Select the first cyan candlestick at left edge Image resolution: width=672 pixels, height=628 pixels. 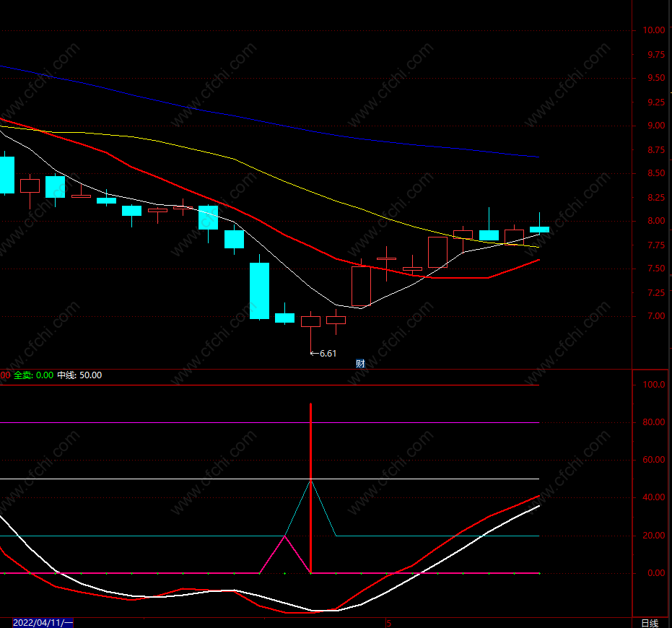pos(7,175)
